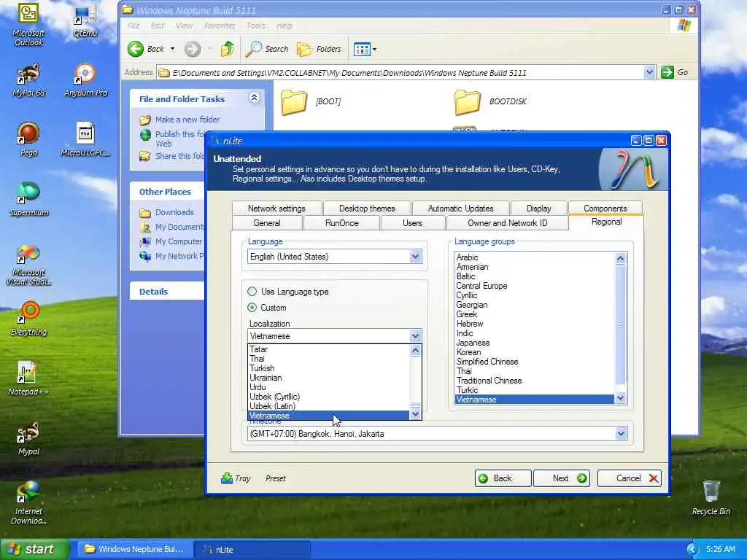Select Turkish in localization list
The width and height of the screenshot is (747, 560).
point(328,368)
